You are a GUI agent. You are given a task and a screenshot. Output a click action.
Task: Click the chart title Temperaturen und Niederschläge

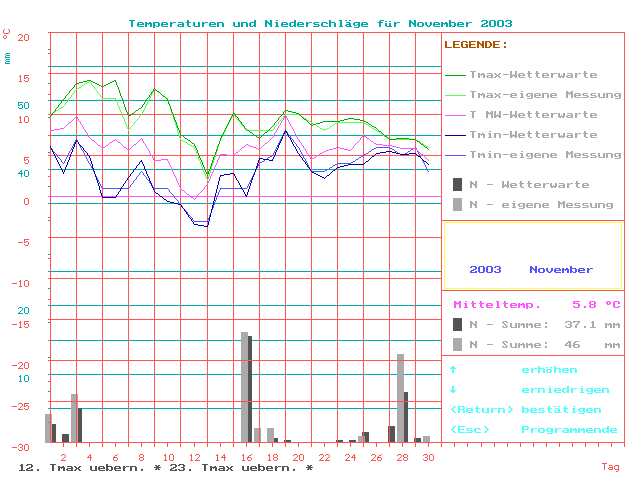click(x=320, y=23)
